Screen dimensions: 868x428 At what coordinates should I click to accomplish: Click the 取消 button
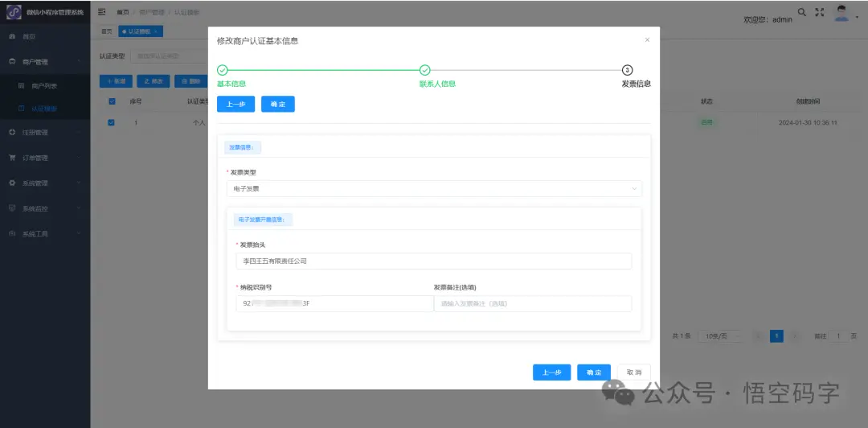(x=634, y=372)
